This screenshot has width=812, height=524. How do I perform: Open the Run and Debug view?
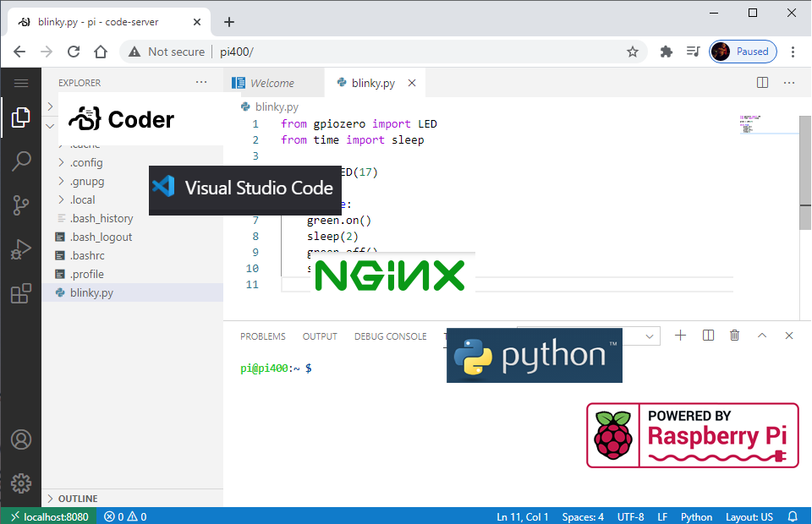pos(21,248)
